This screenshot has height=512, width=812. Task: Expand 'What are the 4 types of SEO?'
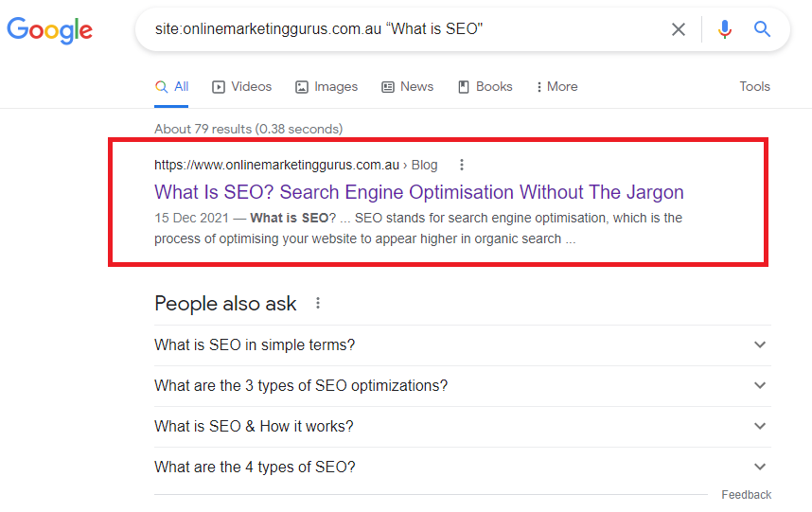pyautogui.click(x=463, y=468)
